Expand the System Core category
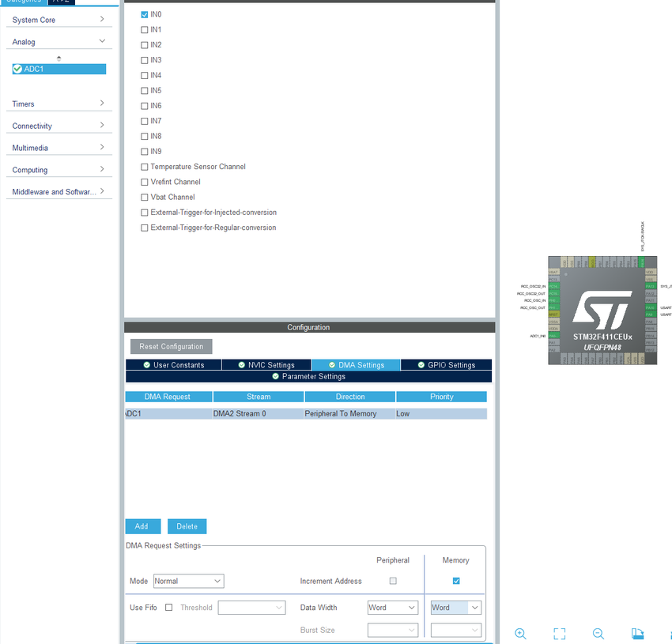 [59, 20]
